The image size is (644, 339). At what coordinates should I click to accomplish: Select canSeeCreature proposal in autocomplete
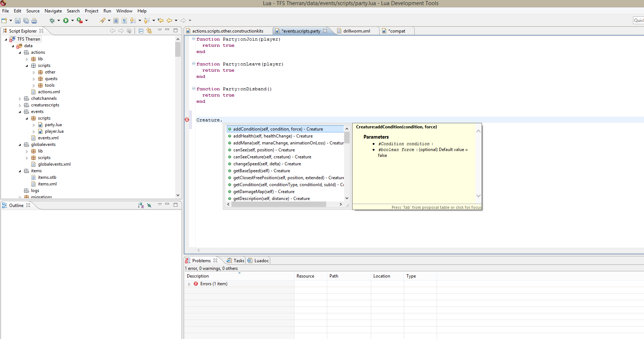pos(285,157)
